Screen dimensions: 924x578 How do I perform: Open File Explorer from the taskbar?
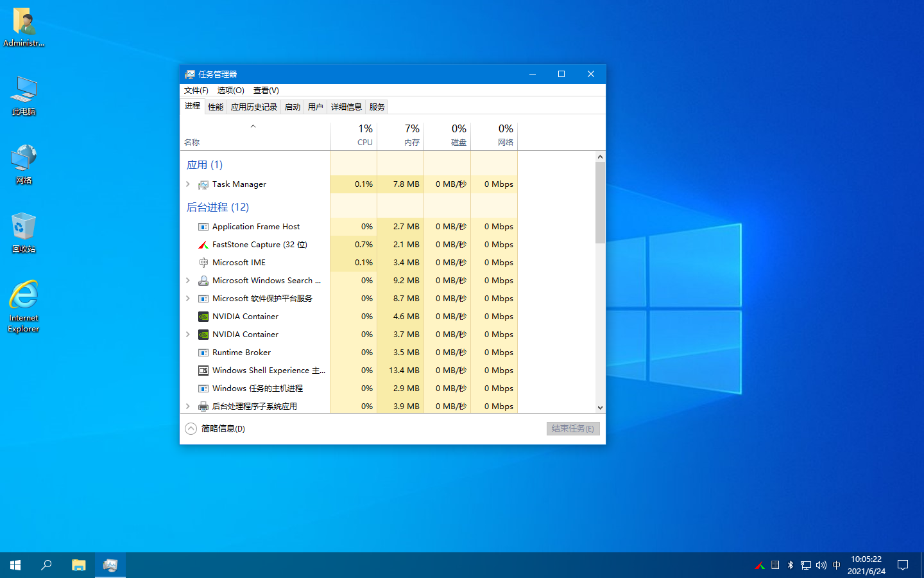pos(78,565)
